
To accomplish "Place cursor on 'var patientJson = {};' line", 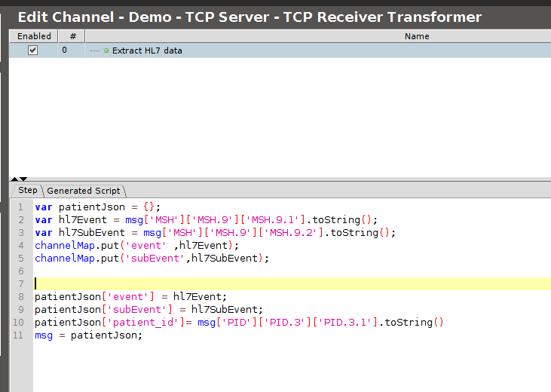I will [98, 207].
